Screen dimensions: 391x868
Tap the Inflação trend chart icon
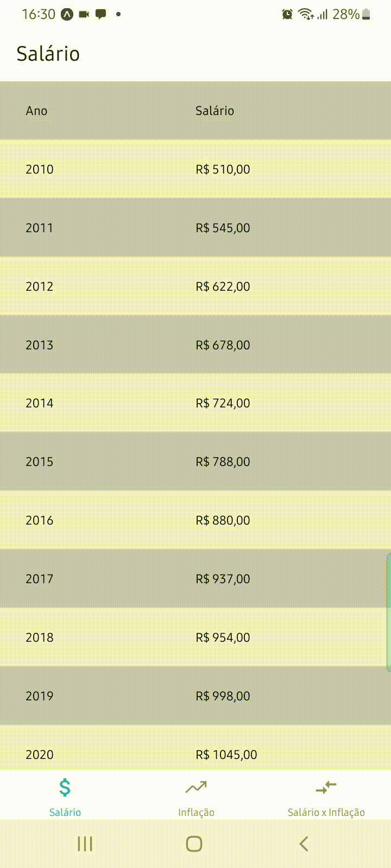coord(196,787)
